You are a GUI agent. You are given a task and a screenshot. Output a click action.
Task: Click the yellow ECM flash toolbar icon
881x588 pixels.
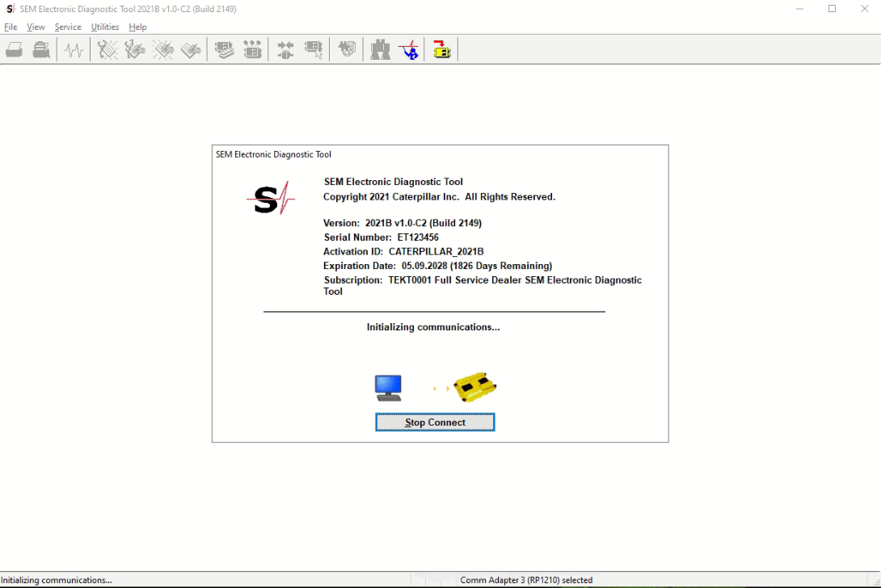pos(441,50)
